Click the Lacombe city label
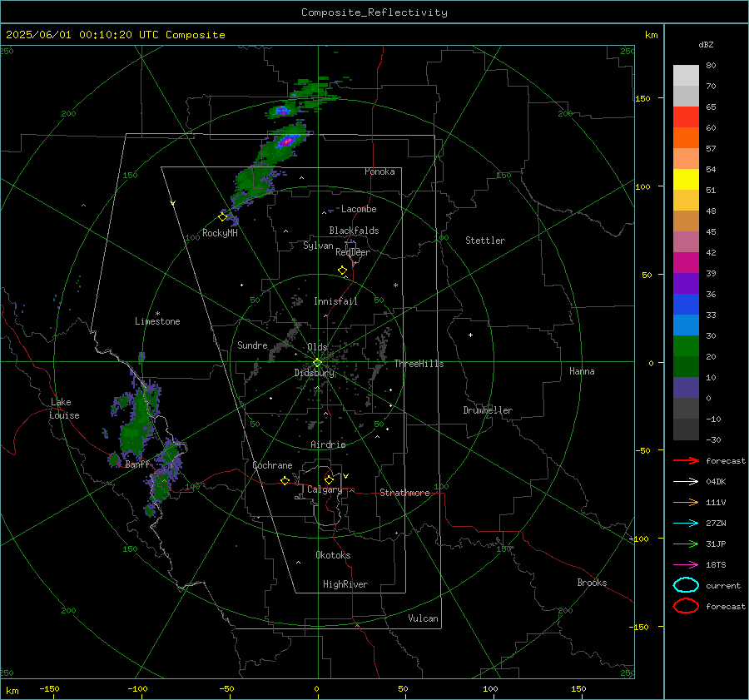Image resolution: width=749 pixels, height=700 pixels. (359, 209)
